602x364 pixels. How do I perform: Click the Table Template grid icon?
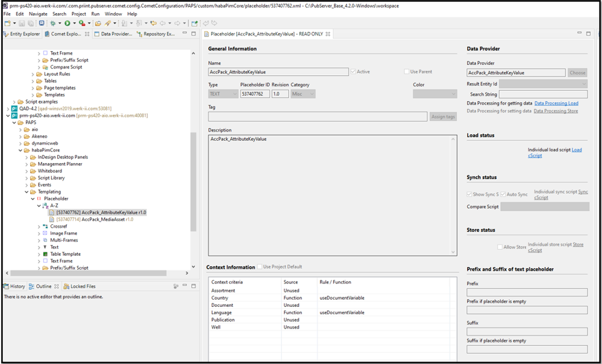[45, 254]
